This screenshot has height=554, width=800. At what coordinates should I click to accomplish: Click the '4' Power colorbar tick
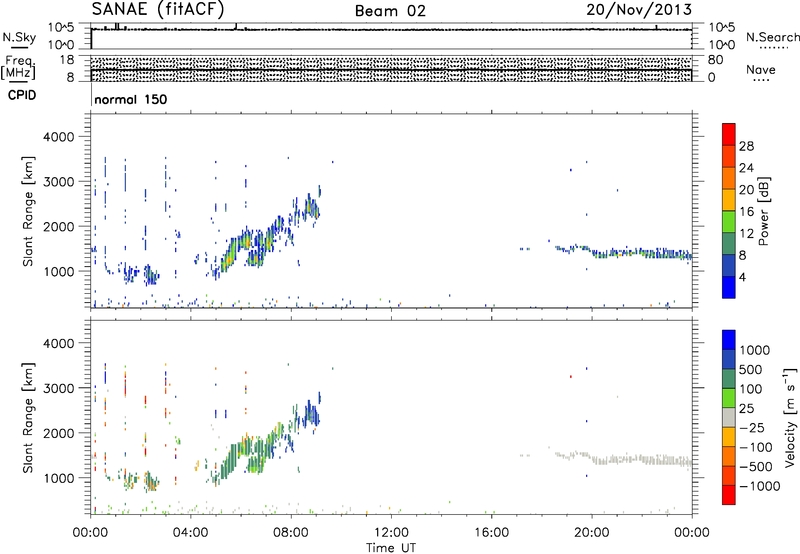pyautogui.click(x=742, y=277)
